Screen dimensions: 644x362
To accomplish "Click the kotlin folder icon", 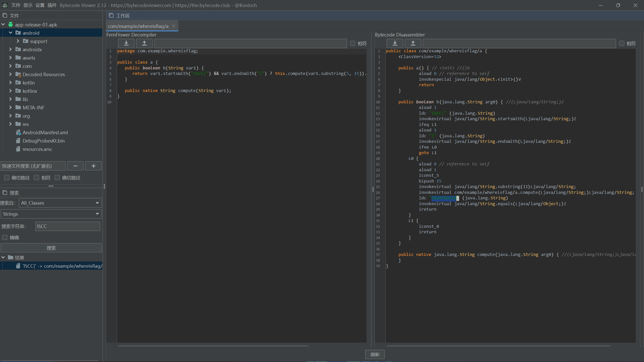I will (18, 82).
